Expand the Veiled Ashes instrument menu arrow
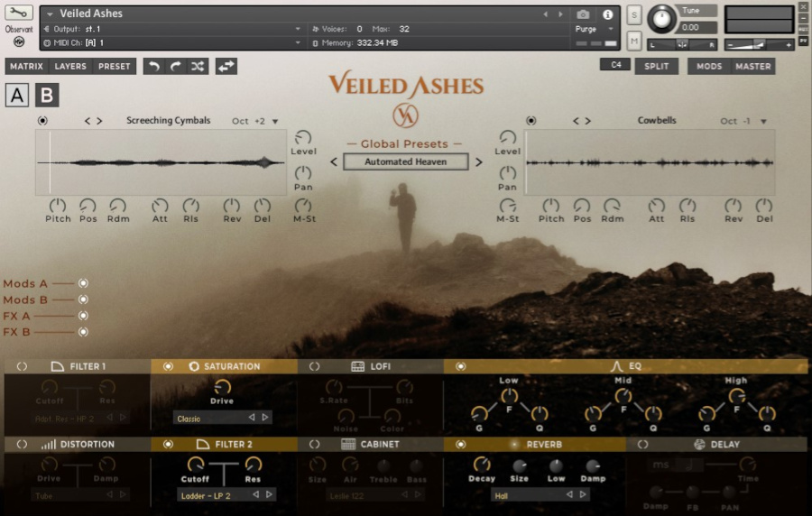The image size is (812, 516). pyautogui.click(x=51, y=14)
